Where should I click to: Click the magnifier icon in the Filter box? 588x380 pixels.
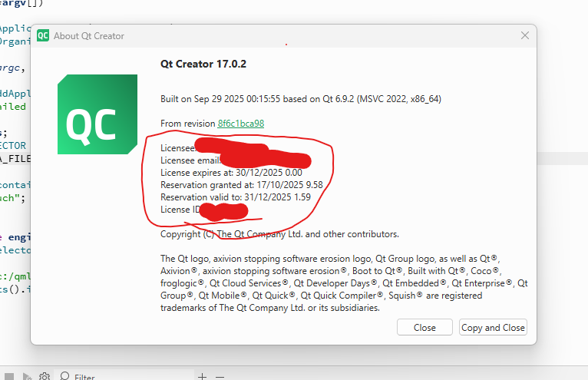(x=64, y=376)
